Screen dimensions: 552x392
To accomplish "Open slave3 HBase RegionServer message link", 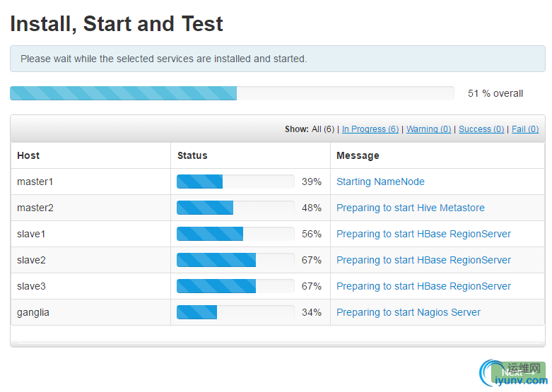I will pos(423,286).
